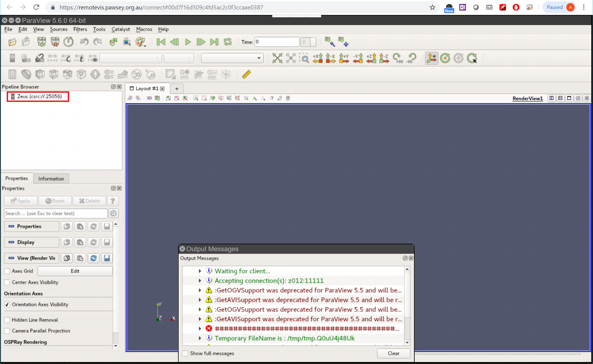Open file using the folder icon
This screenshot has width=593, height=364.
pos(12,42)
